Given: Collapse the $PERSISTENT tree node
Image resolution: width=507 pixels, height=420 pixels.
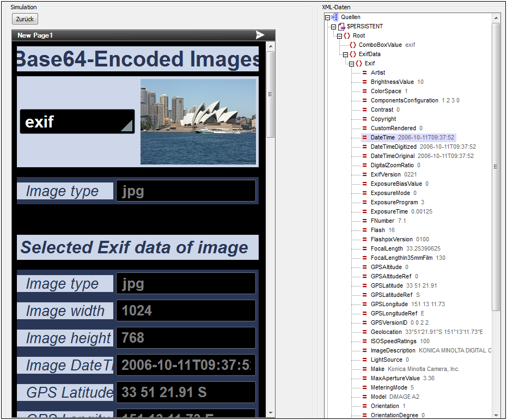Looking at the screenshot, I should tap(333, 26).
